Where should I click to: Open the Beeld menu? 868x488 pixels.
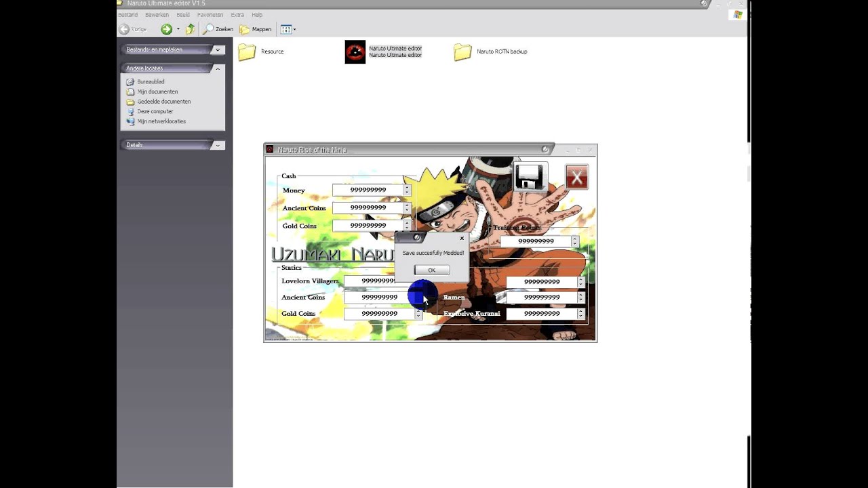[x=183, y=15]
